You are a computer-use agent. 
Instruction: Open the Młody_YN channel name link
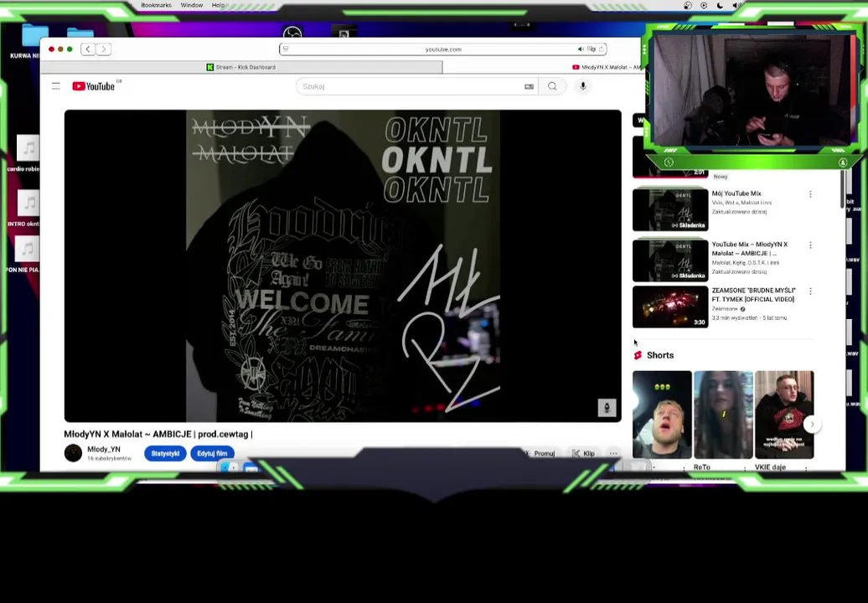click(104, 449)
